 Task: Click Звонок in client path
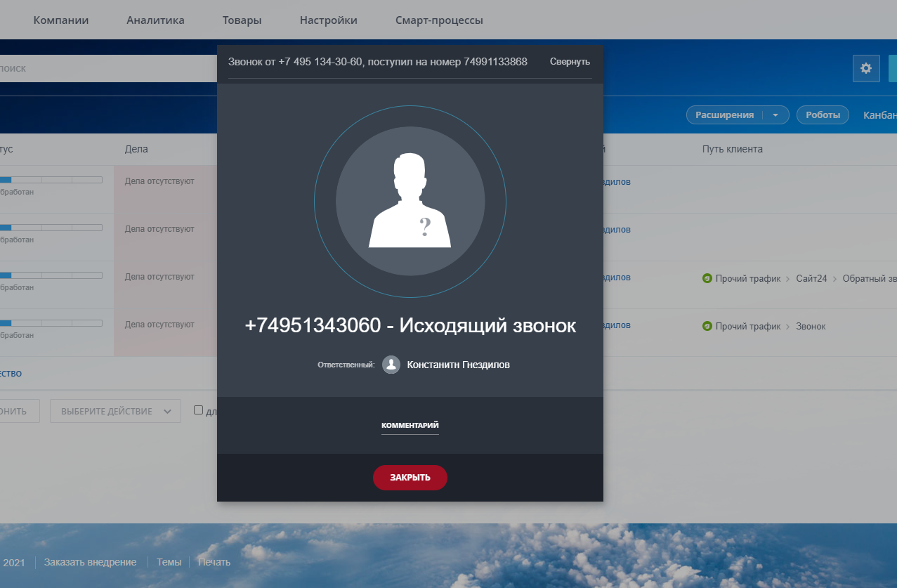(x=811, y=327)
